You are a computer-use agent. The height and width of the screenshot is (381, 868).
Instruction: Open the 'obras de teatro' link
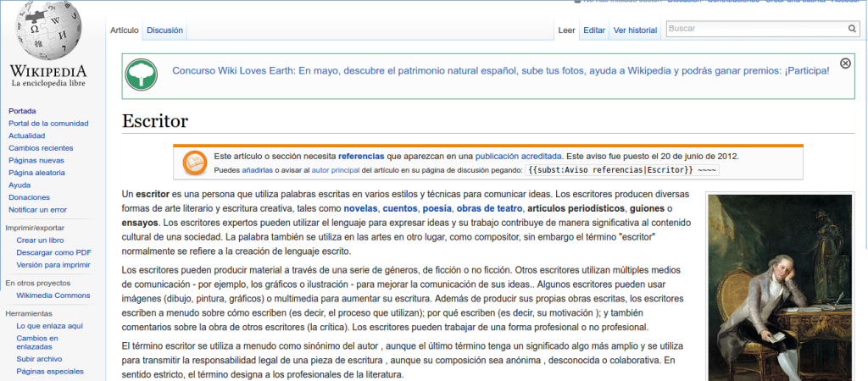pyautogui.click(x=489, y=209)
